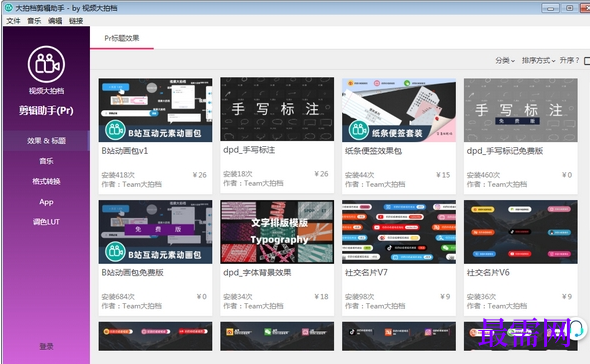Open 调色LUT in sidebar
Viewport: 590px width, 364px height.
tap(46, 222)
